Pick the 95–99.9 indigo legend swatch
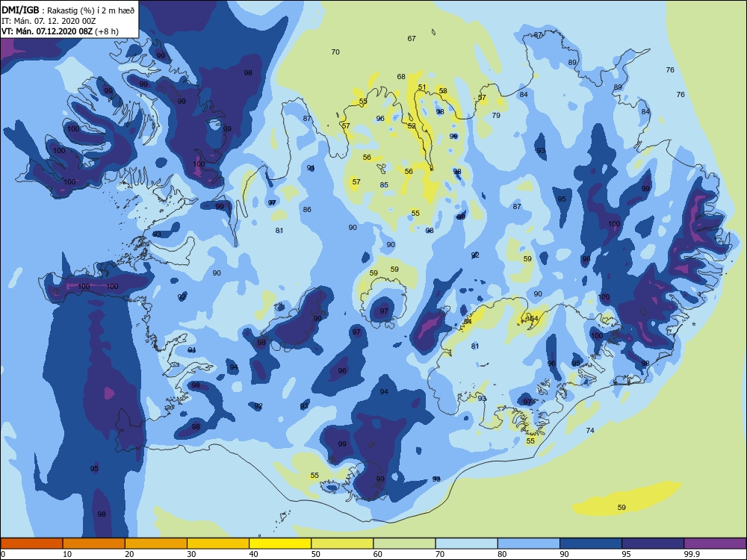Viewport: 747px width, 560px height. pos(653,544)
